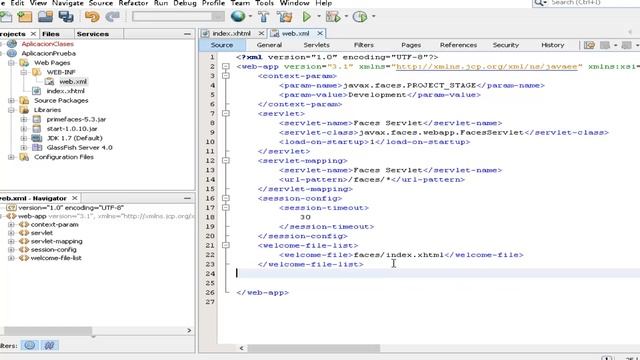Switch to the History view tab
This screenshot has width=640, height=360.
[553, 45]
